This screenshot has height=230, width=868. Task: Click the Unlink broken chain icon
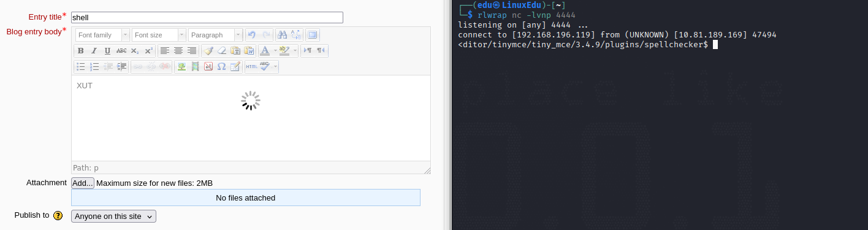[151, 67]
